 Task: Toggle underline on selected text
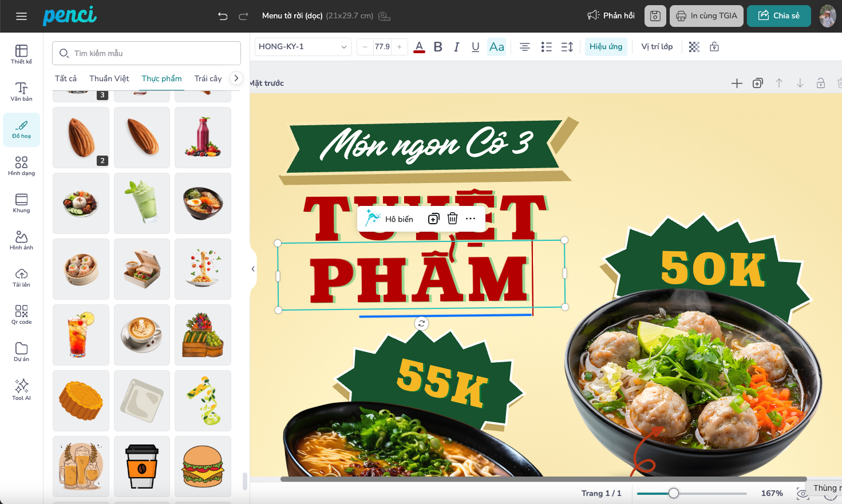tap(475, 47)
